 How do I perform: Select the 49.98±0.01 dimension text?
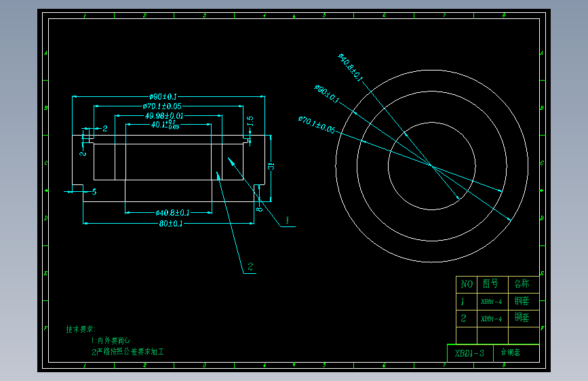tap(164, 116)
